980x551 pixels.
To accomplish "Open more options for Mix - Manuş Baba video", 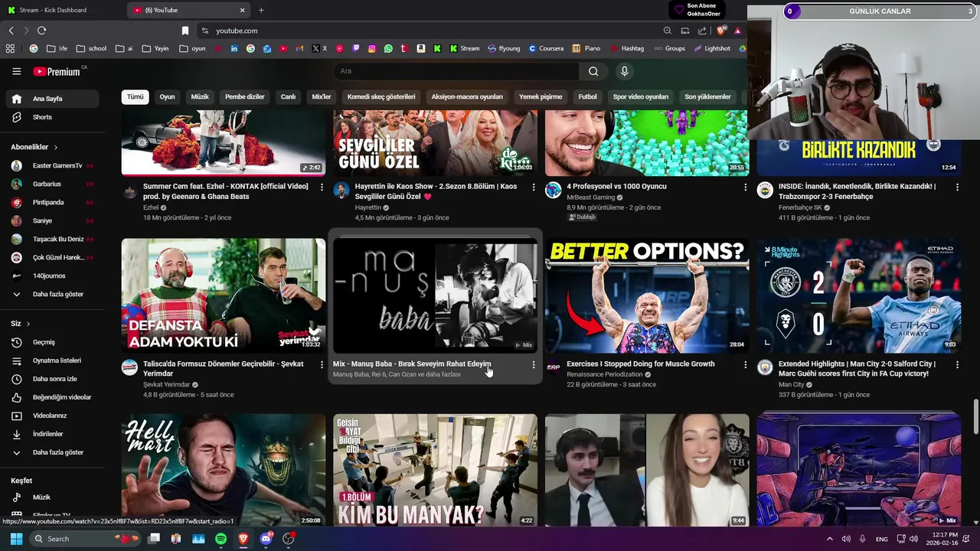I will click(x=534, y=365).
